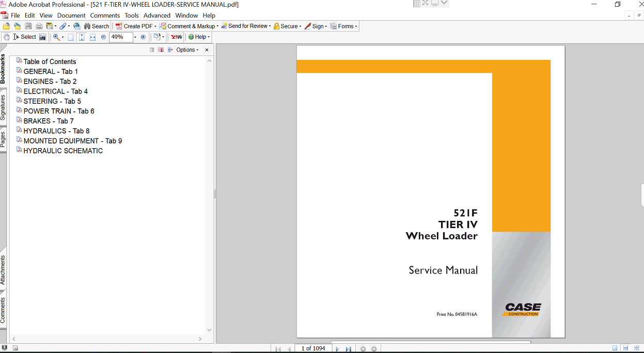The image size is (644, 353).
Task: Delete selected bookmark with trash icon
Action: click(x=152, y=50)
